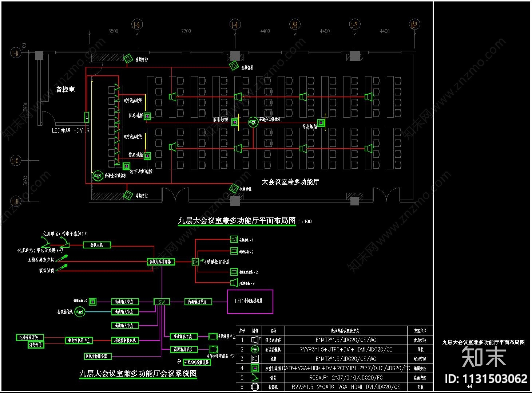Click the projector symbol in legend row 6
This screenshot has height=393, width=532.
click(255, 387)
